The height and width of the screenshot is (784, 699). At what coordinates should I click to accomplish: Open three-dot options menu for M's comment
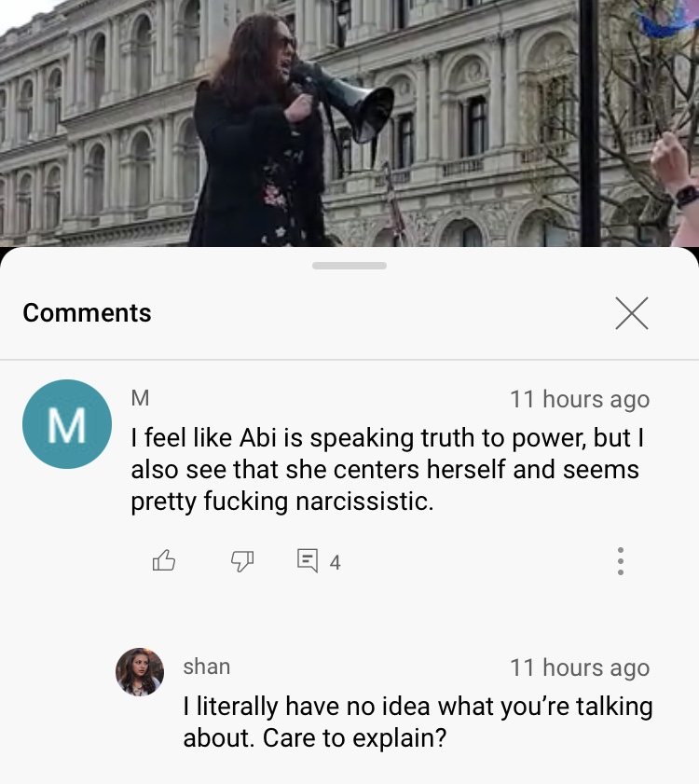[x=621, y=561]
